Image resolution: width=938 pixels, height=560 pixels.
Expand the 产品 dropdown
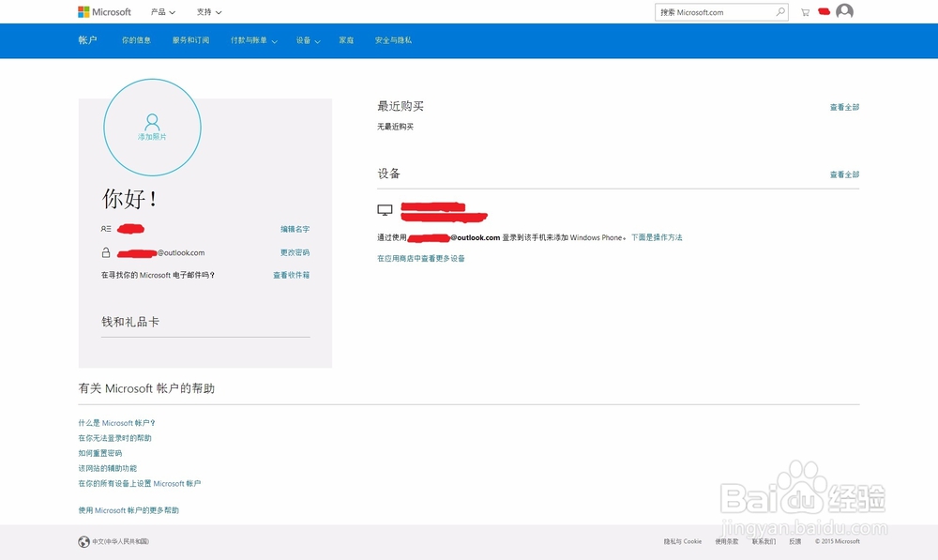[163, 12]
